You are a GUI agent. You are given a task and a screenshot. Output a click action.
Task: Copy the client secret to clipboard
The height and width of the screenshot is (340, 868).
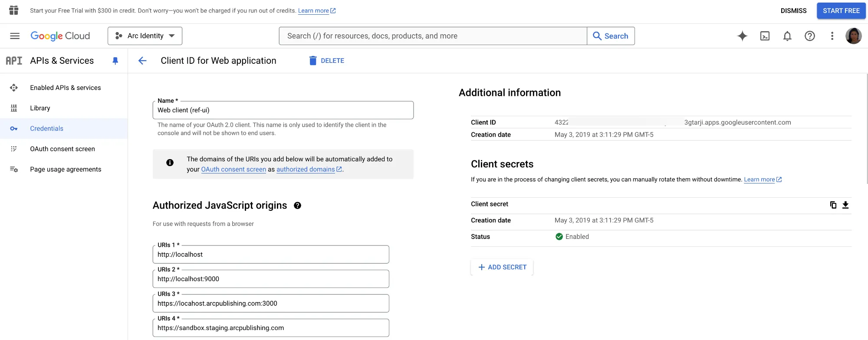(833, 205)
